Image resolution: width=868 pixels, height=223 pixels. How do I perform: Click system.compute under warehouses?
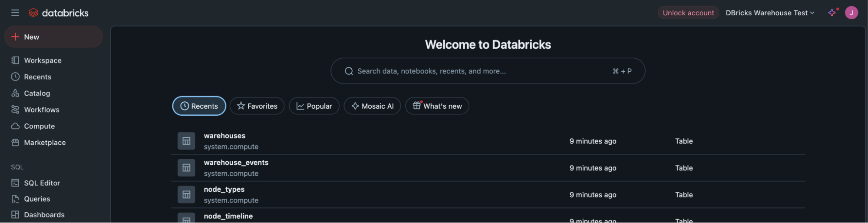[x=231, y=147]
